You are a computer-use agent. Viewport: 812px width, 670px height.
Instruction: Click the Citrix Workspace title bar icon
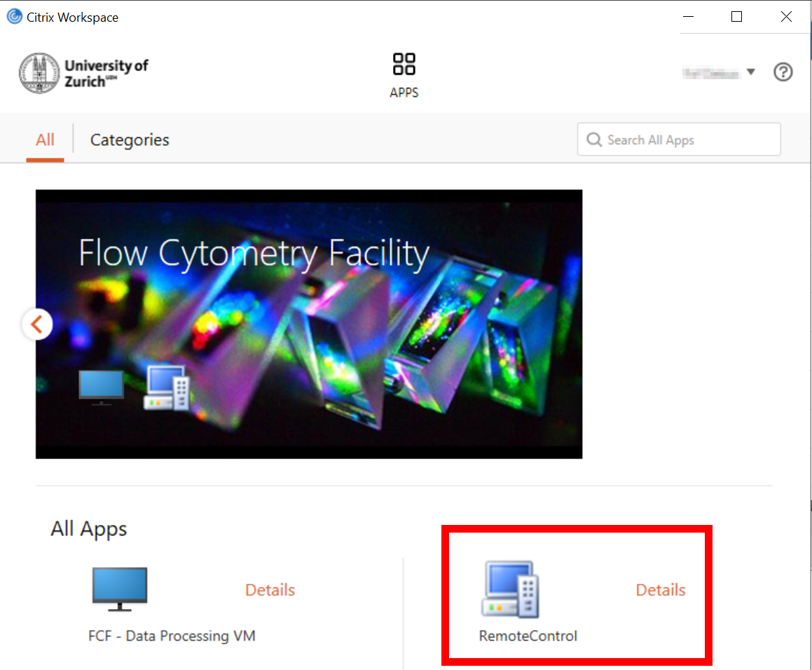tap(15, 17)
